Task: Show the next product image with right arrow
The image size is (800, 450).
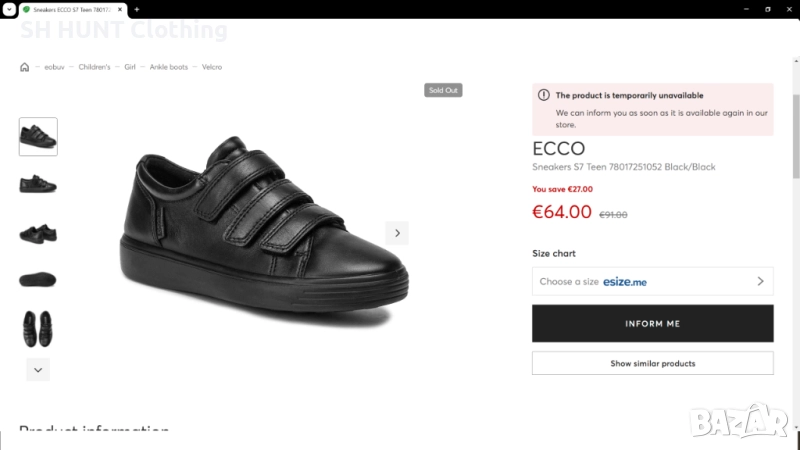Action: coord(397,233)
